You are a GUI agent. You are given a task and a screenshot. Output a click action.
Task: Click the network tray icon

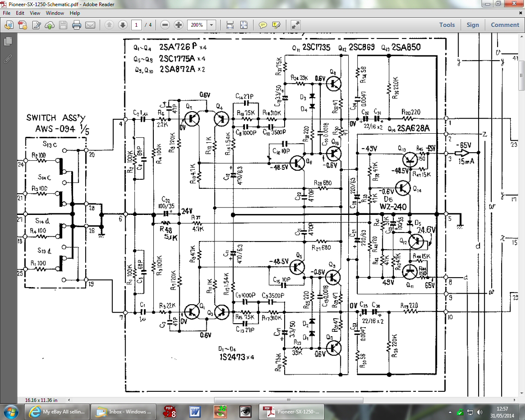click(x=470, y=412)
